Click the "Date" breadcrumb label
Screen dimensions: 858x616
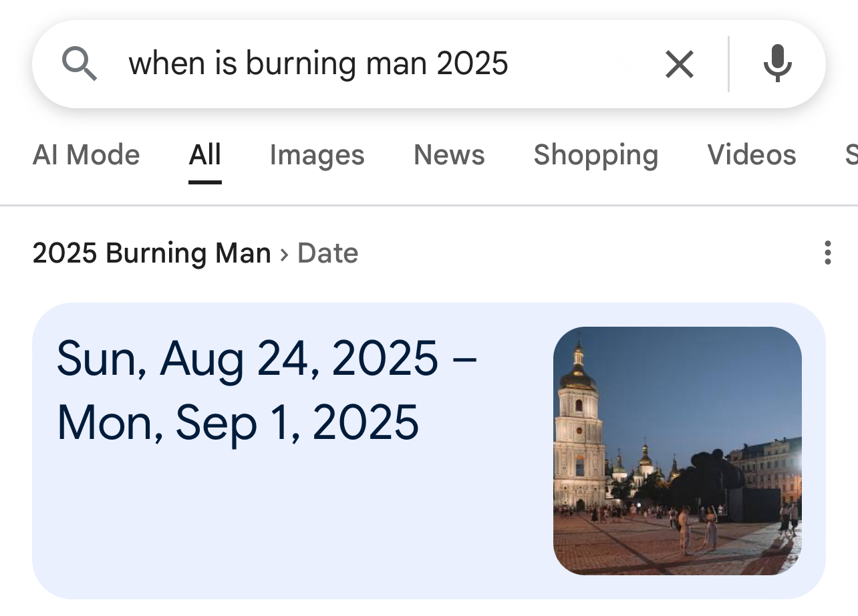(328, 254)
